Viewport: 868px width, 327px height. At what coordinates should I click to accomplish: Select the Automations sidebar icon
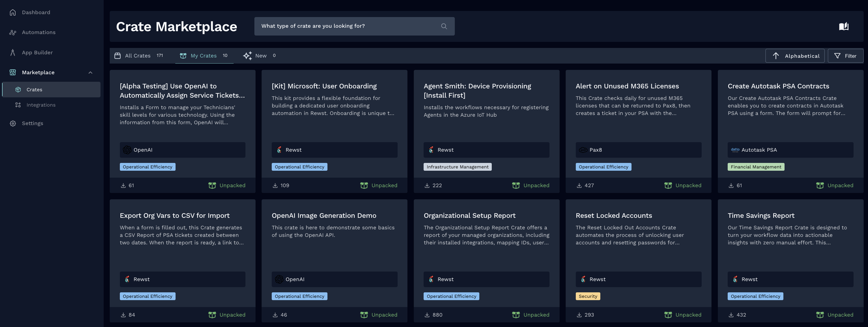13,32
